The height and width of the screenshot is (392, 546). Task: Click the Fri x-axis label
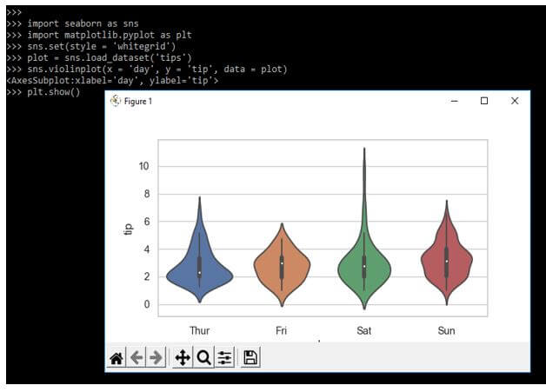[282, 330]
